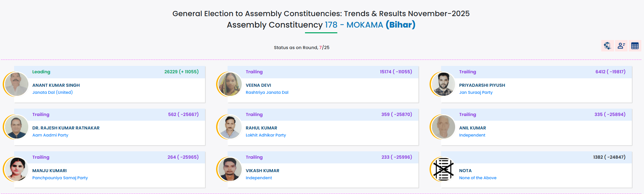Click Anant Kumar Singh's photo
This screenshot has width=644, height=194.
coord(16,84)
